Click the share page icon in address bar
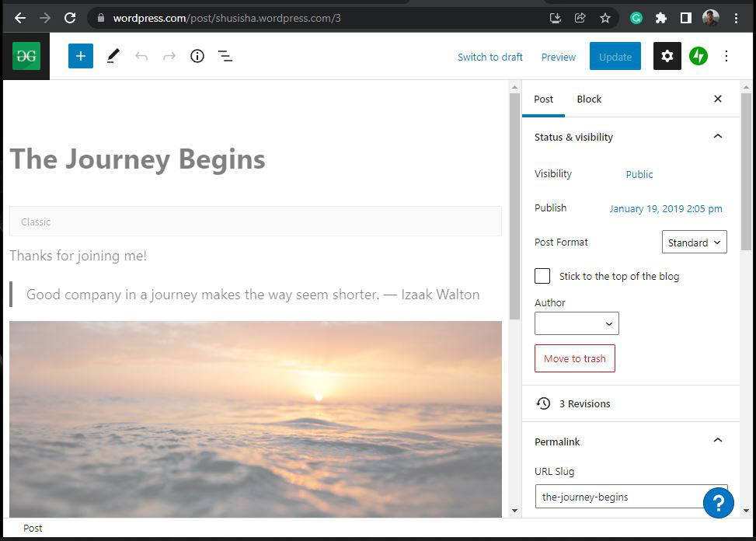The height and width of the screenshot is (541, 756). (x=580, y=19)
